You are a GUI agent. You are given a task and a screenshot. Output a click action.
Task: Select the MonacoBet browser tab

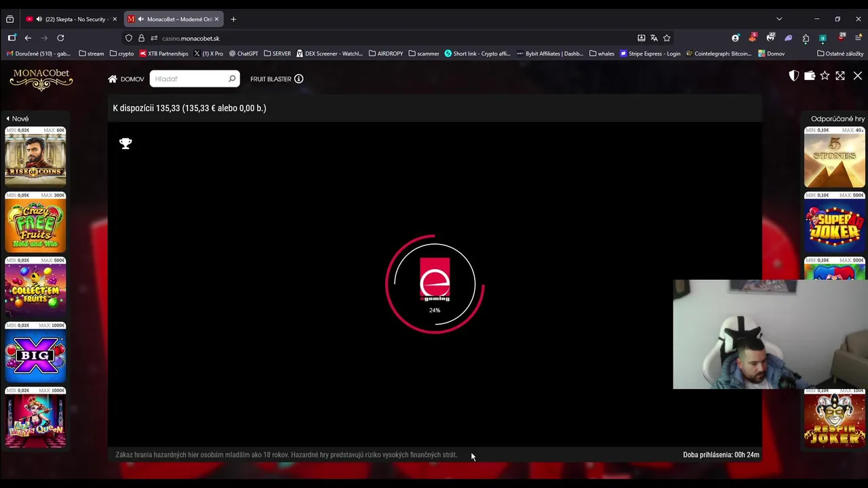pyautogui.click(x=172, y=19)
